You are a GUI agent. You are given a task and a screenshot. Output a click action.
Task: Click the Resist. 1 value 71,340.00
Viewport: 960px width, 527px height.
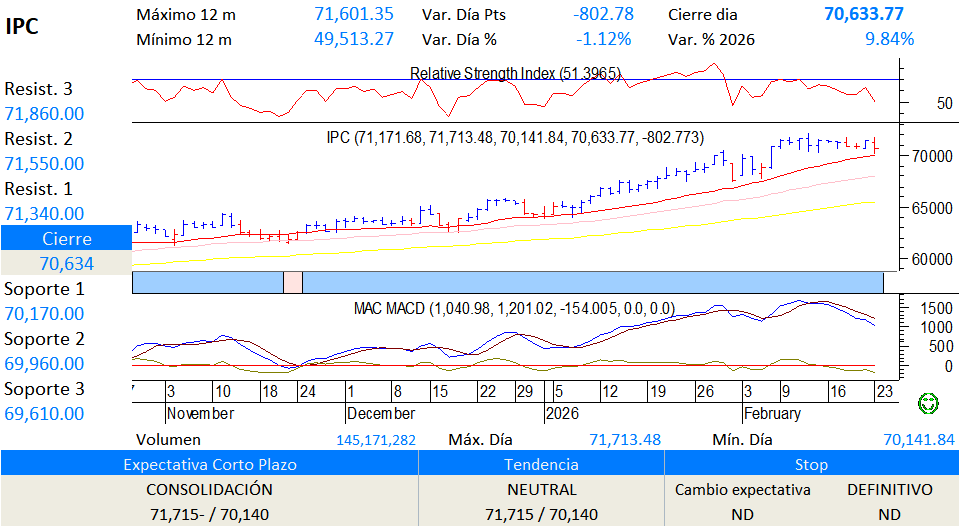coord(45,214)
